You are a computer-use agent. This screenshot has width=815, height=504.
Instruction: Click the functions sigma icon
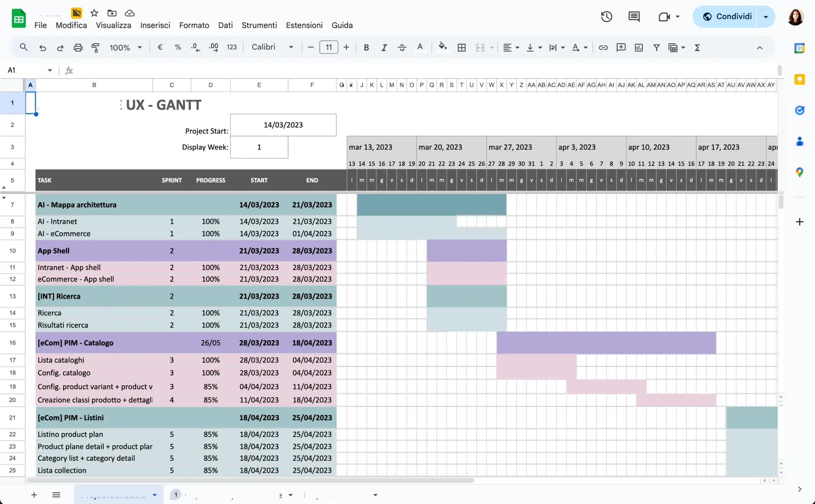pos(697,47)
